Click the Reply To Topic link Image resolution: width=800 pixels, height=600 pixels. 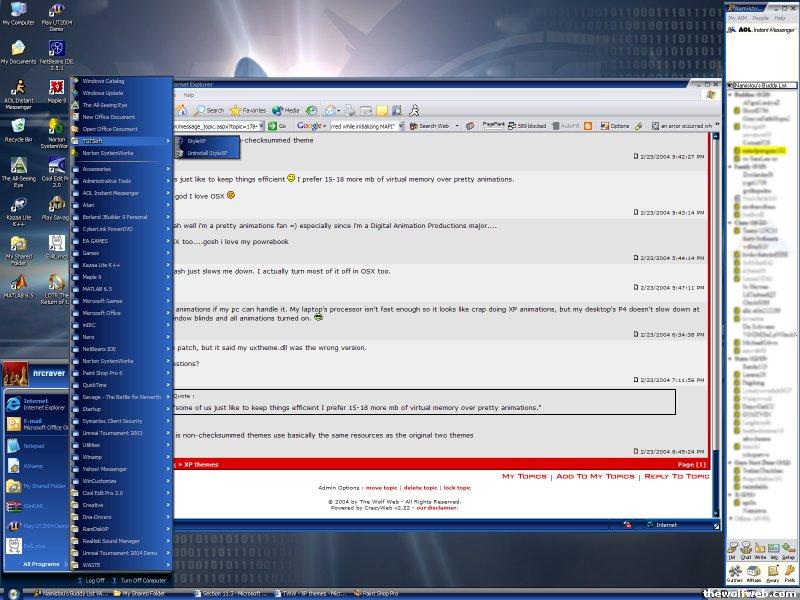point(676,476)
